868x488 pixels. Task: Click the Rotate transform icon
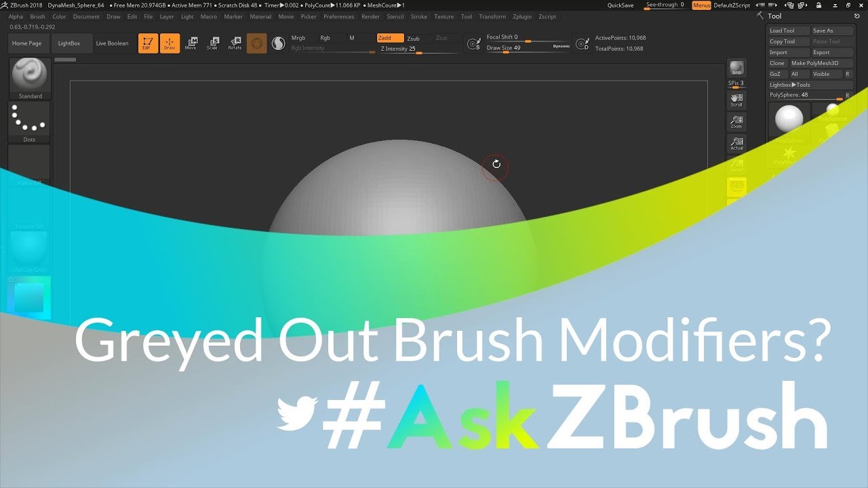tap(235, 43)
